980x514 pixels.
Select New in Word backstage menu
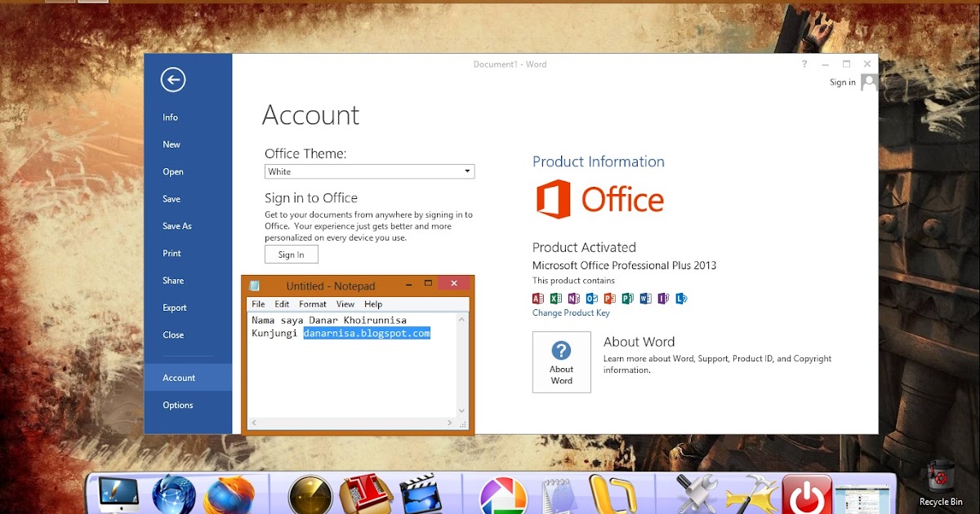point(189,144)
